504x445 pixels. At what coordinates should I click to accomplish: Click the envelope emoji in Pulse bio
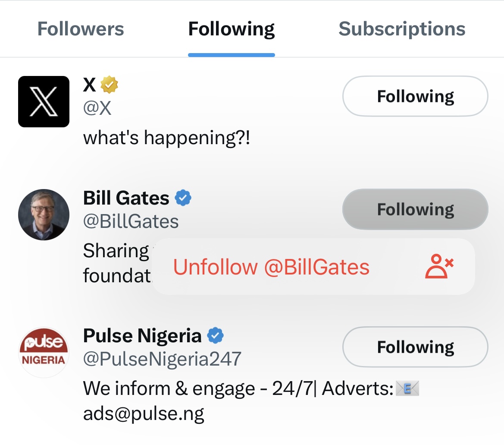pyautogui.click(x=407, y=388)
